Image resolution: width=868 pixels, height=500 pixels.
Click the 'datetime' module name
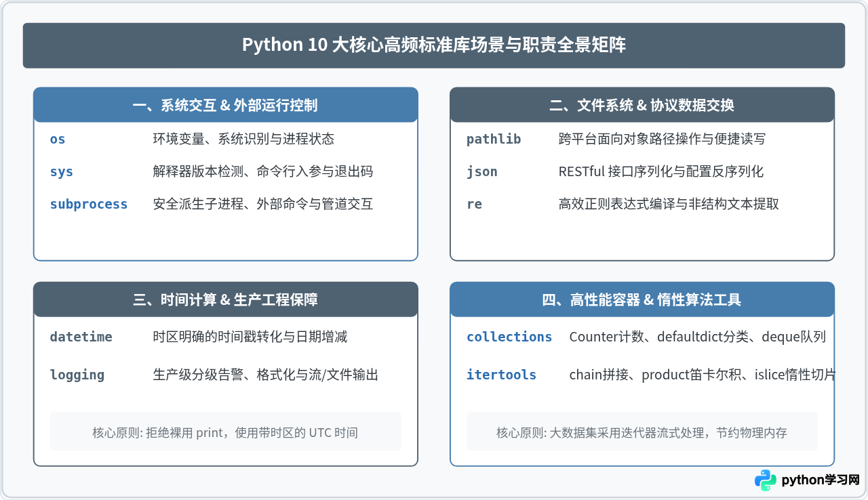[x=81, y=337]
